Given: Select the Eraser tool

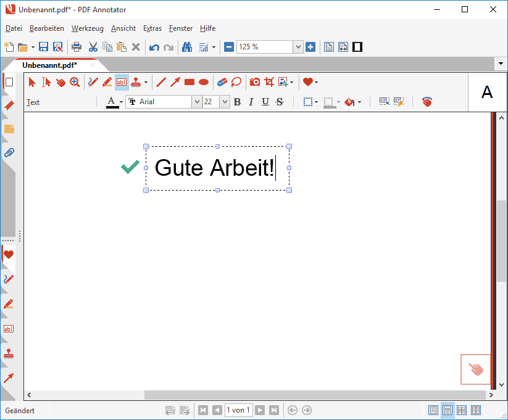Looking at the screenshot, I should [x=222, y=82].
